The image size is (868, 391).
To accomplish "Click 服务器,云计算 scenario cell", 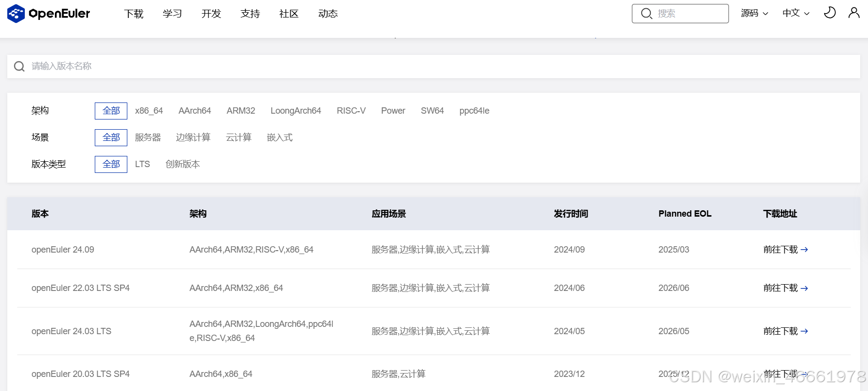I will tap(399, 374).
